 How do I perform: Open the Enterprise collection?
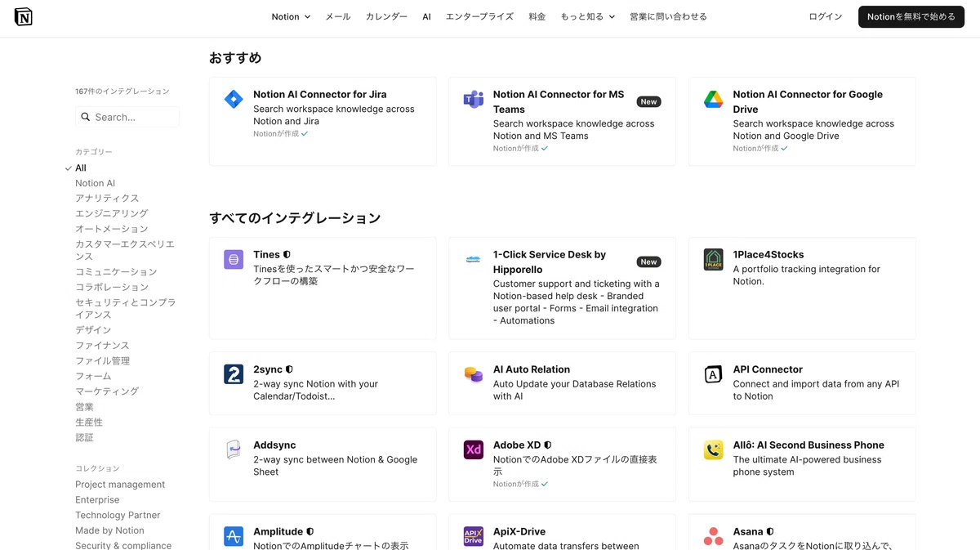coord(97,500)
